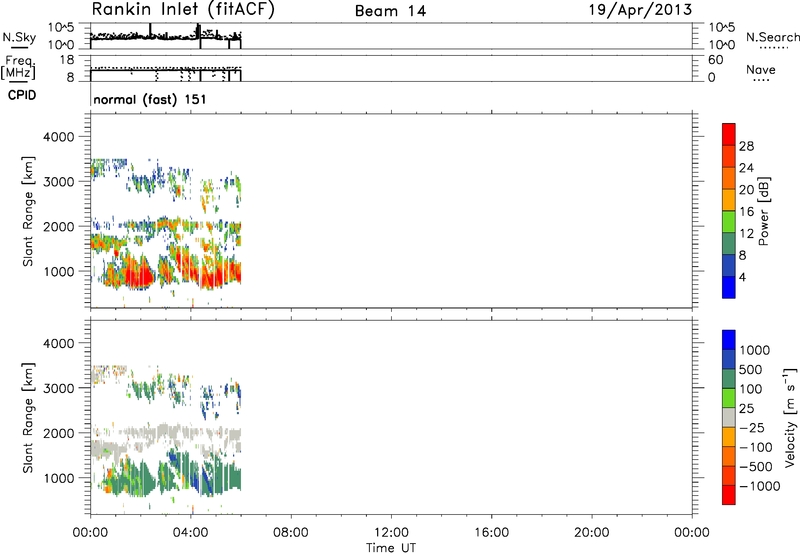Viewport: 800px width, 554px height.
Task: Click the dark blue top segment of the velocity colorbar
Action: point(729,340)
